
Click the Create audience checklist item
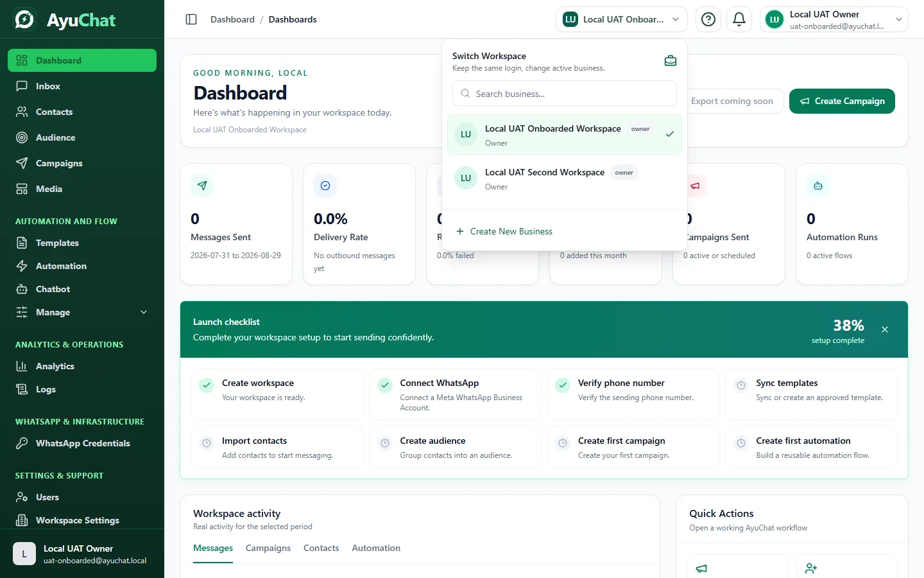click(455, 447)
